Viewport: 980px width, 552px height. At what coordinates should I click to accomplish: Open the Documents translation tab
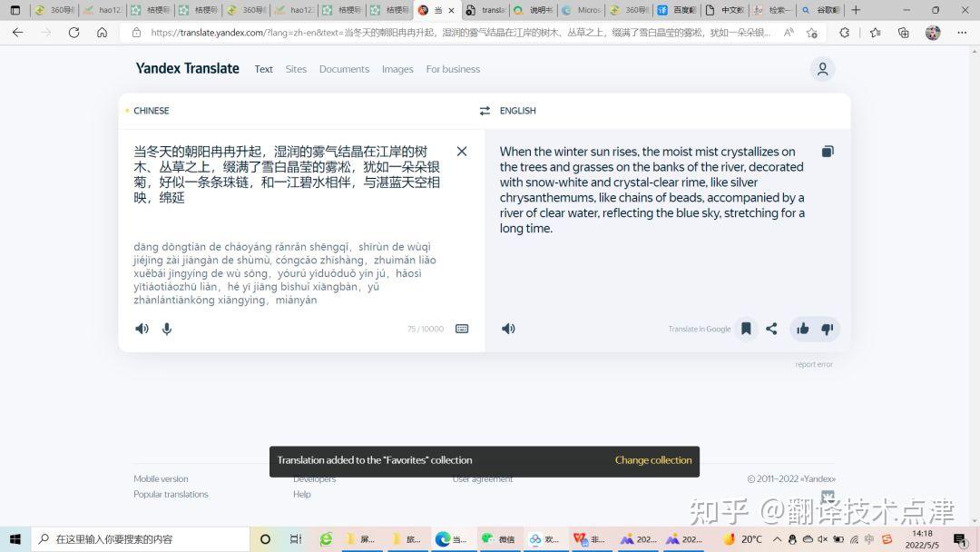click(344, 68)
